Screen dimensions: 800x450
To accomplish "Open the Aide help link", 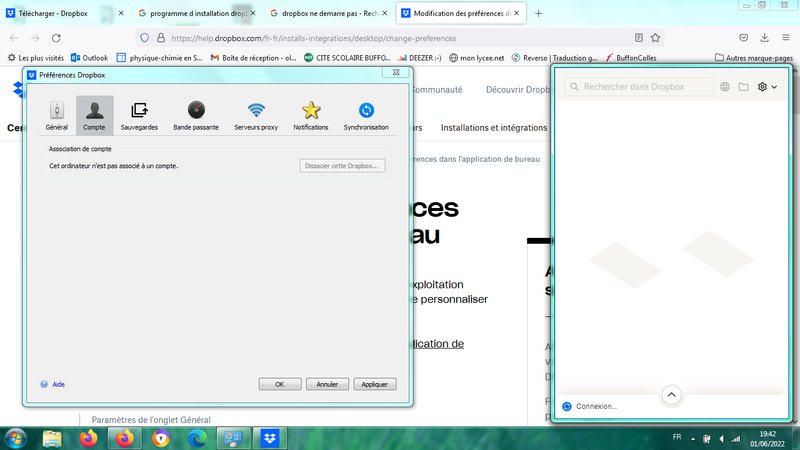I will coord(59,384).
